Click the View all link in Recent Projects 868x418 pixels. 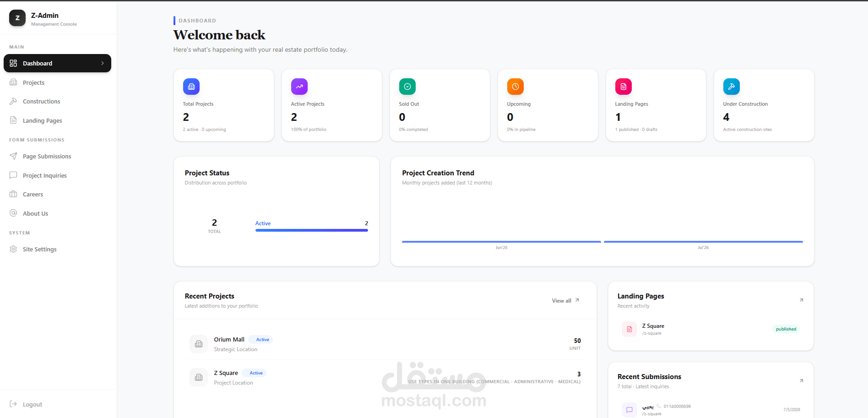(565, 301)
